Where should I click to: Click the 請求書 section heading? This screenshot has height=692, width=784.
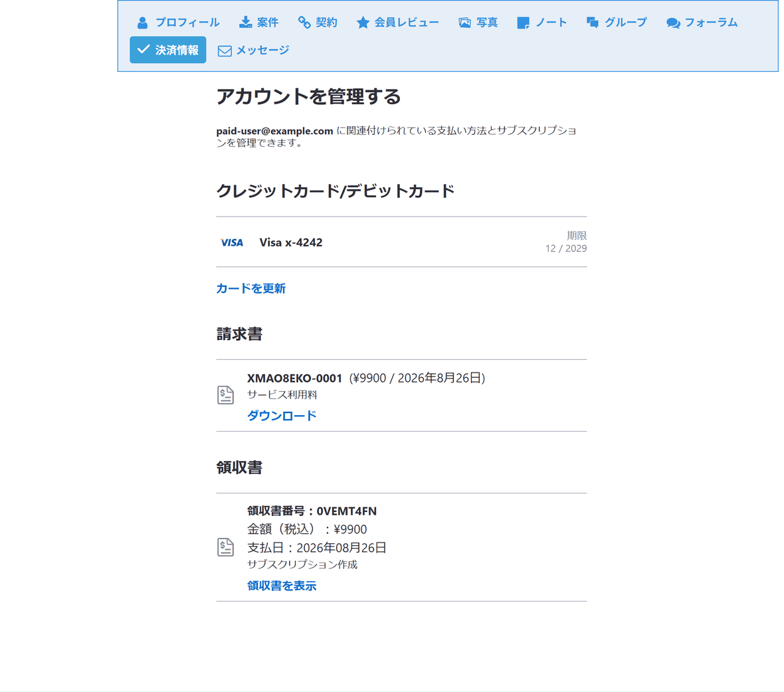coord(239,334)
